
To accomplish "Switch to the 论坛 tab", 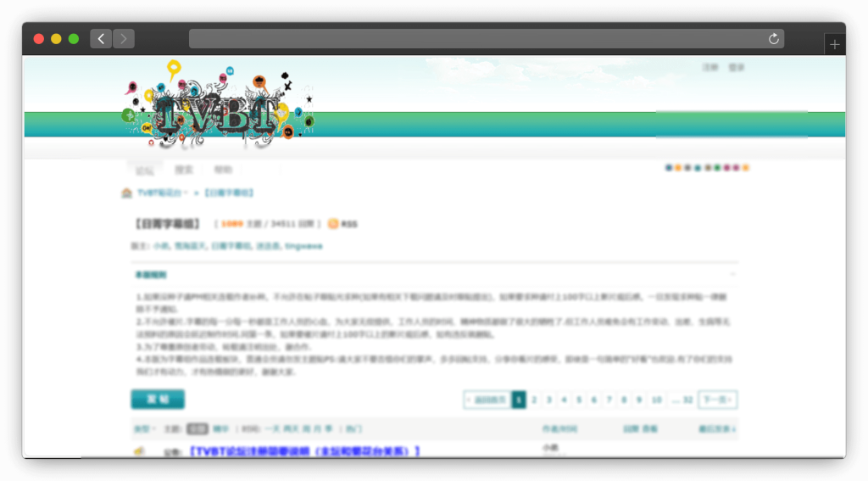I will pyautogui.click(x=144, y=171).
